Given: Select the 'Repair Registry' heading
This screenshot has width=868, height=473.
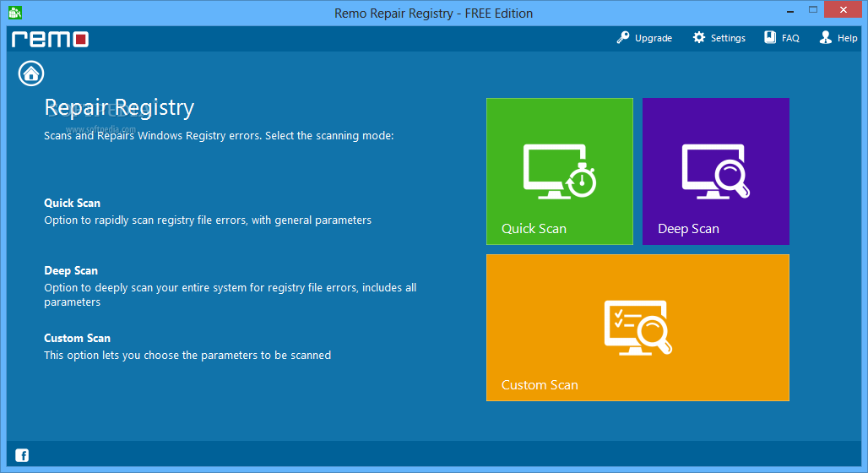Looking at the screenshot, I should coord(119,107).
